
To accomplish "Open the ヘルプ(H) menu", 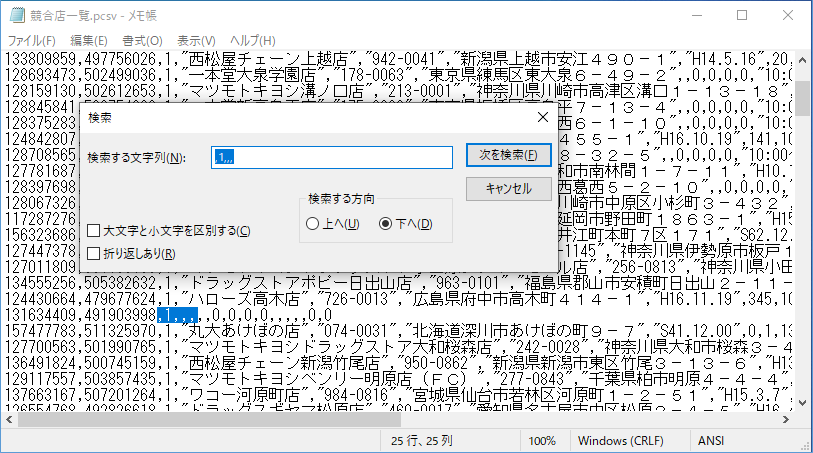I will [253, 40].
